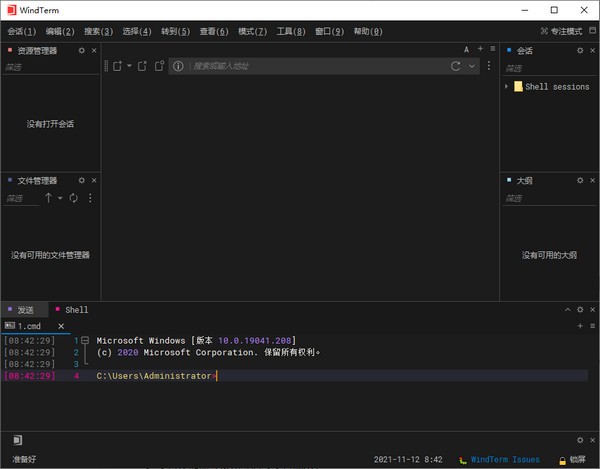Viewport: 600px width, 469px height.
Task: Click the info icon beside address field
Action: click(x=178, y=66)
